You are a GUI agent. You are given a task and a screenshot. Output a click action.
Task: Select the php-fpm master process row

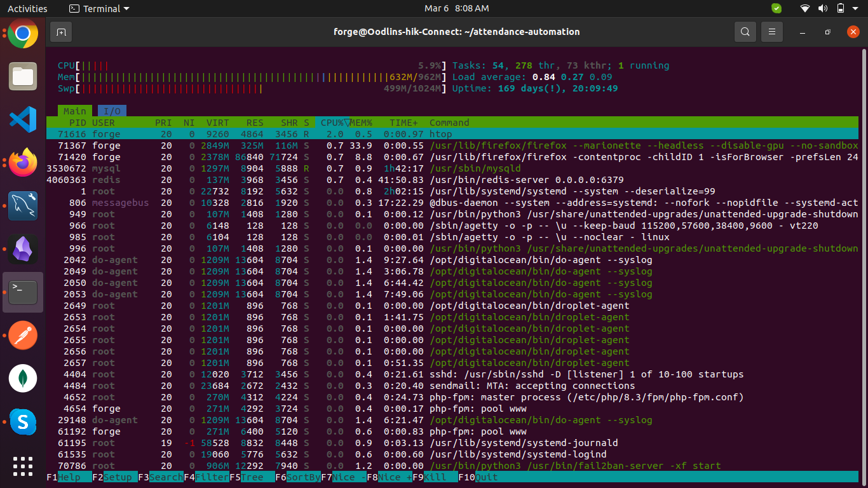pyautogui.click(x=452, y=397)
